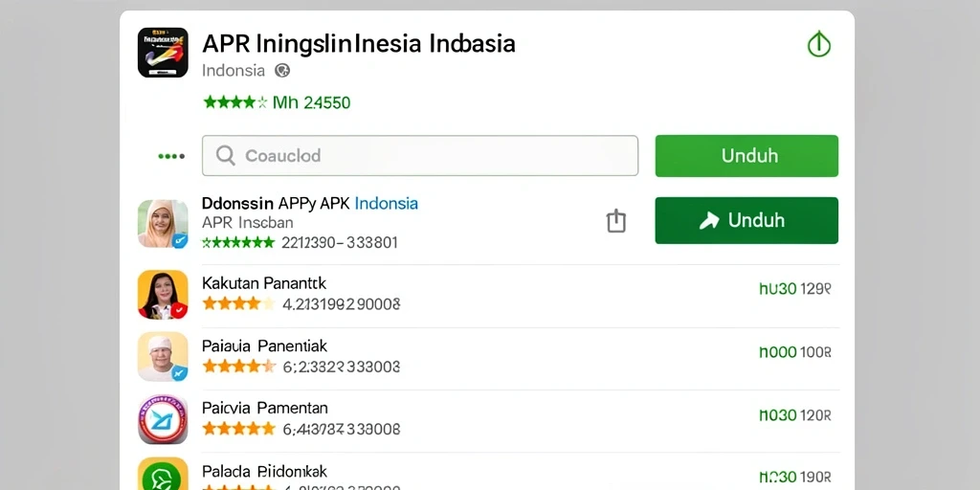Click the Mh 24550 rating text
This screenshot has height=490, width=980.
311,101
